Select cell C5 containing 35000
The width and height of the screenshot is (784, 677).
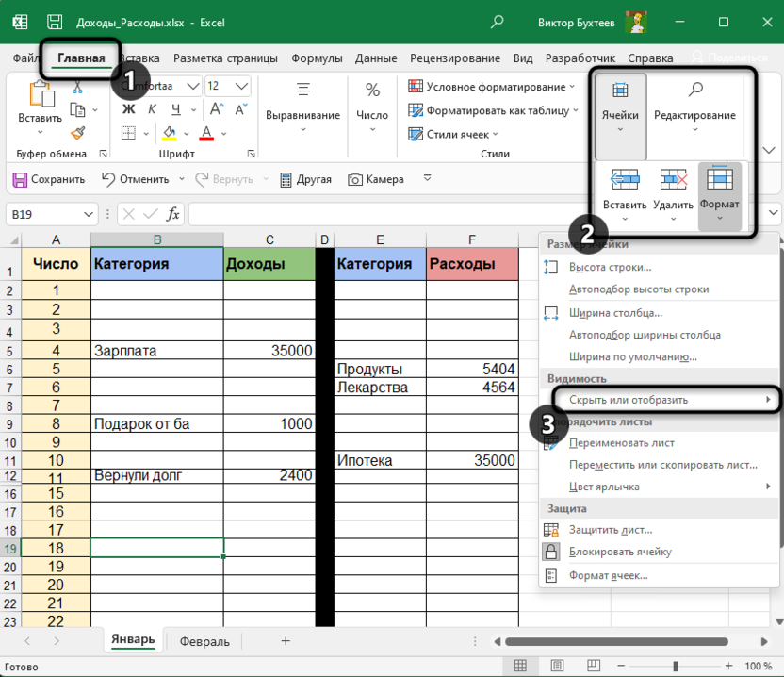tap(269, 351)
